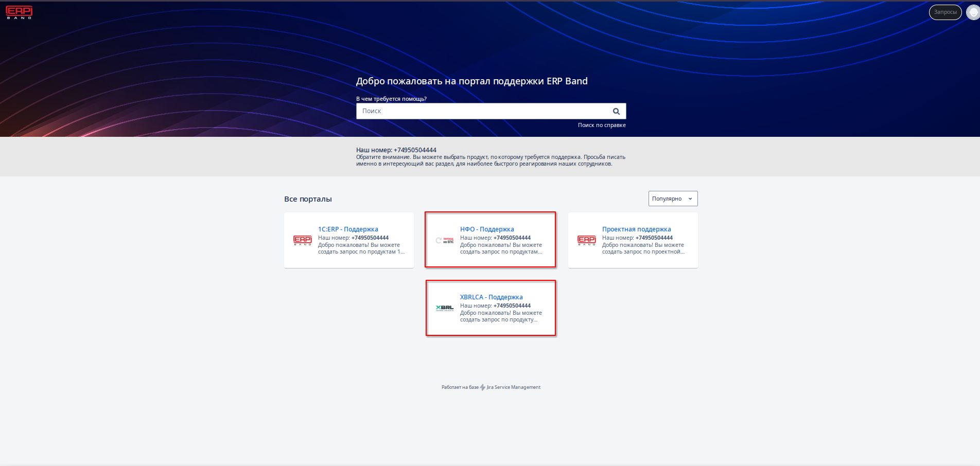
Task: Click the welcome title 'Добро пожаловать на портал поддержки ERP Band'
Action: [472, 81]
